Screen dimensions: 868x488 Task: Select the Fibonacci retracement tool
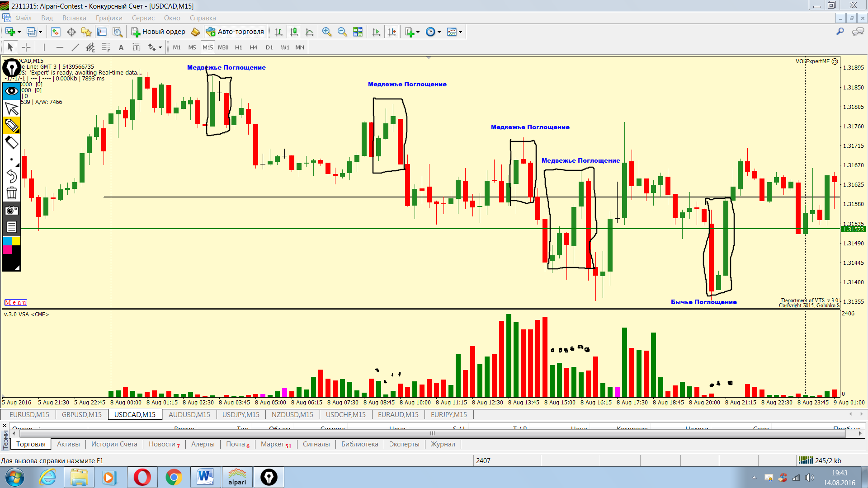(106, 47)
